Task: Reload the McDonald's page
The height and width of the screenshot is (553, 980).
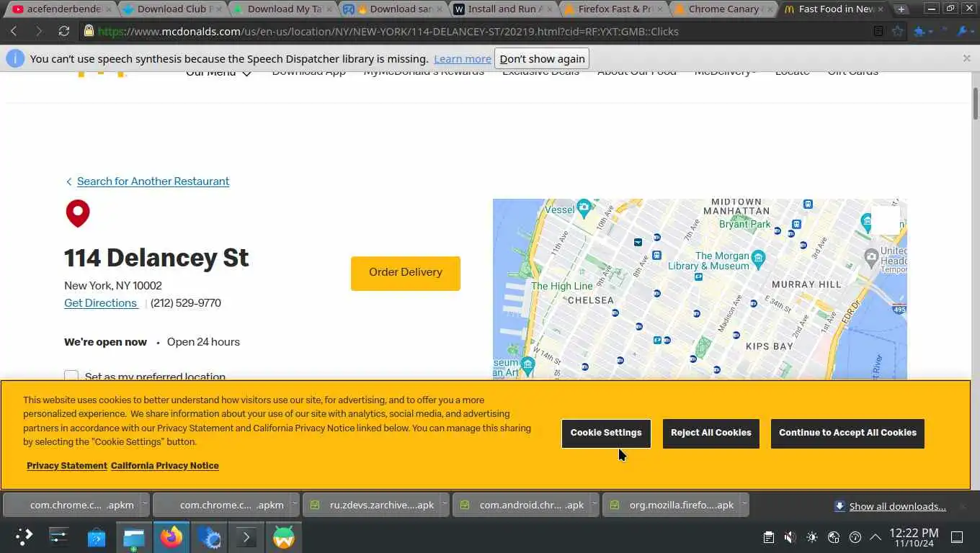Action: (64, 31)
